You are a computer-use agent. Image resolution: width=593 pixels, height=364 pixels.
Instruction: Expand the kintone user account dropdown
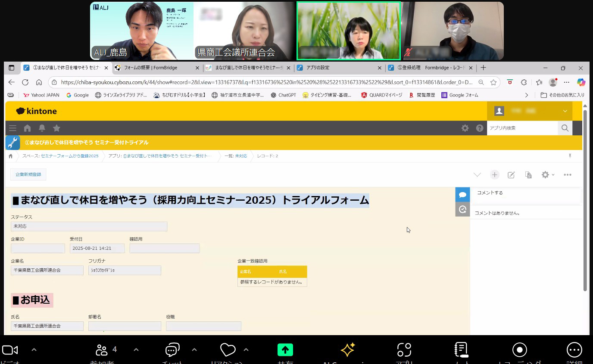point(565,111)
